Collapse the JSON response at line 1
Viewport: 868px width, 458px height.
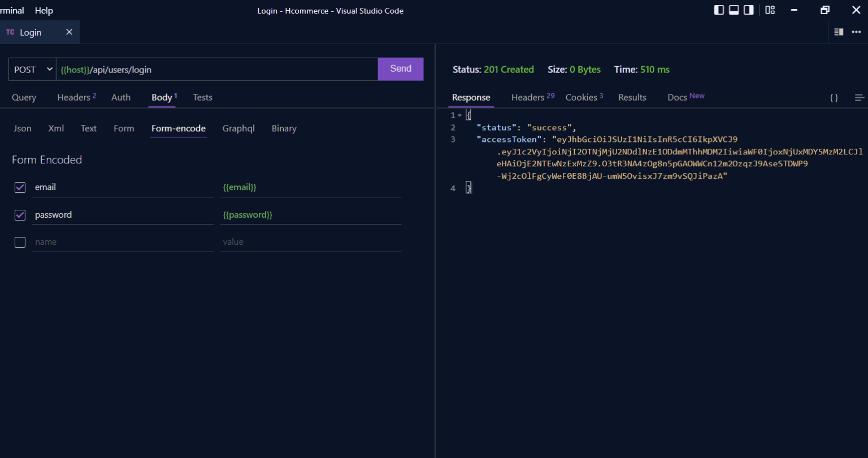(x=460, y=115)
